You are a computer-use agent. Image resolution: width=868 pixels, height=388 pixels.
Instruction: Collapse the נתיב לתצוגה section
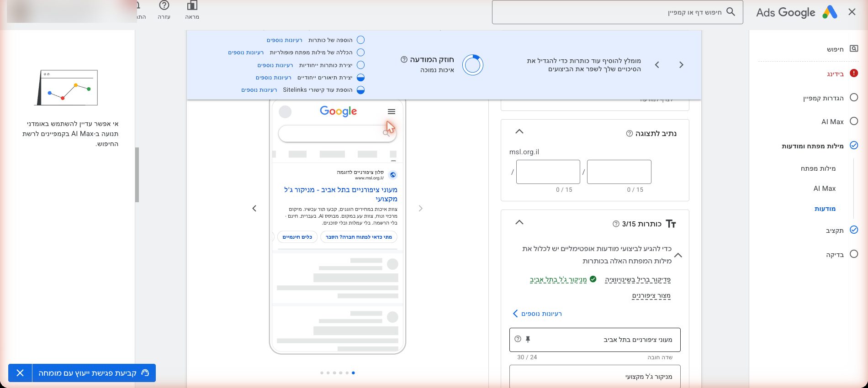coord(519,131)
